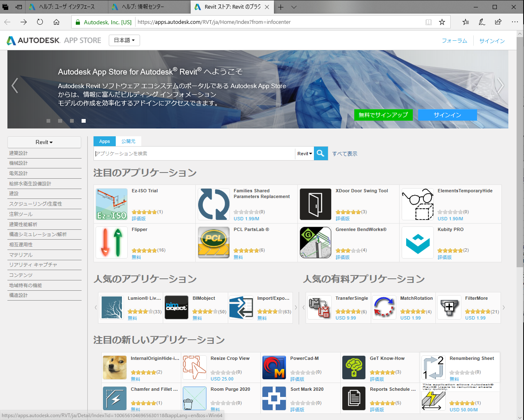
Task: Open the header サインイン link
Action: [x=492, y=41]
